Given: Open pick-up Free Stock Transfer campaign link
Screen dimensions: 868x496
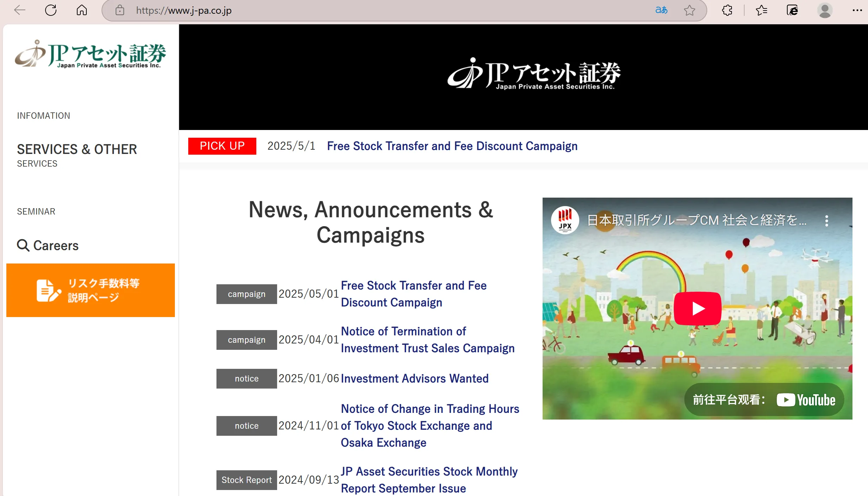Looking at the screenshot, I should (x=452, y=146).
